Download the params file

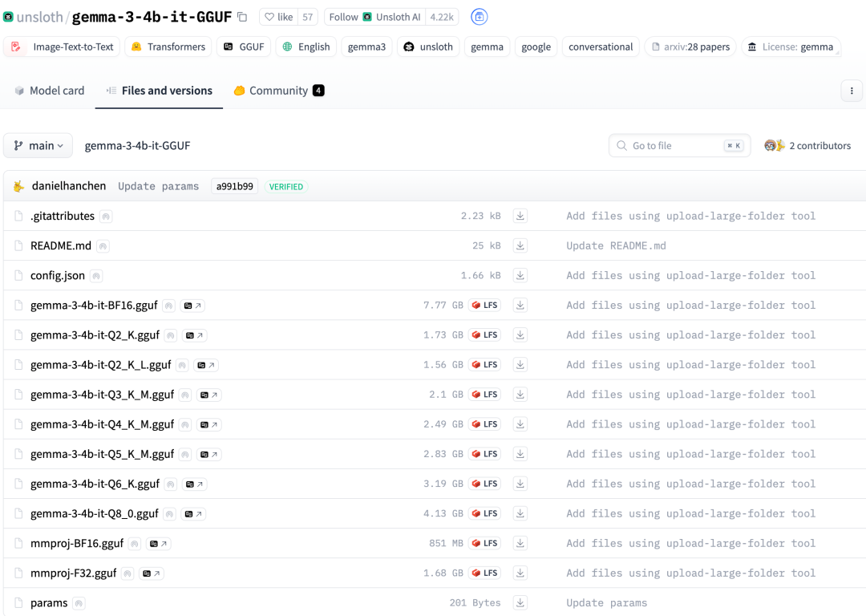click(x=520, y=603)
